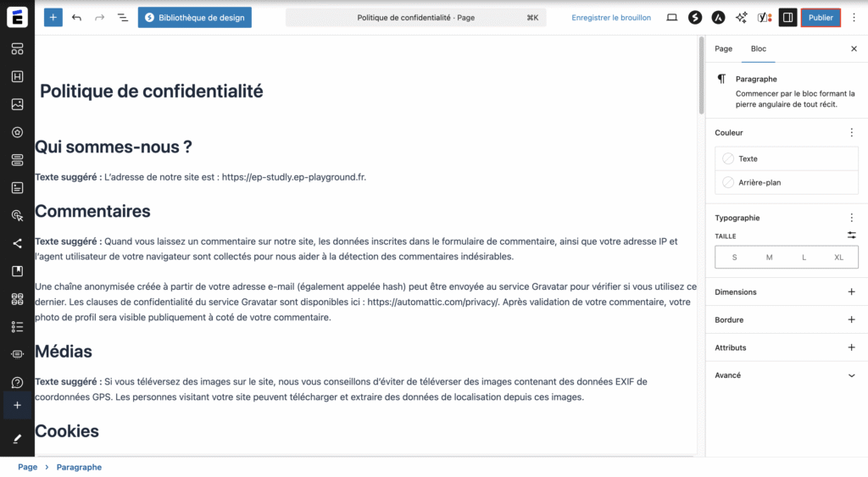Screen dimensions: 868x477
Task: Select the social share icon in sidebar
Action: [x=17, y=243]
